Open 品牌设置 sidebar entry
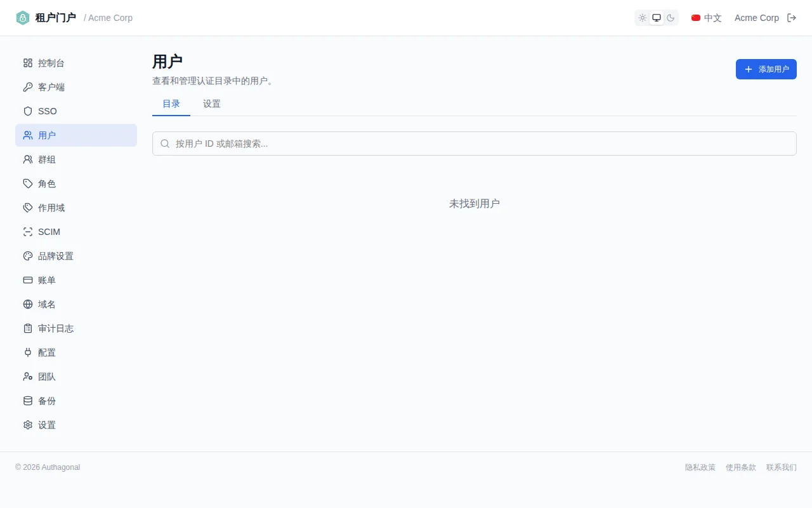 pos(76,256)
